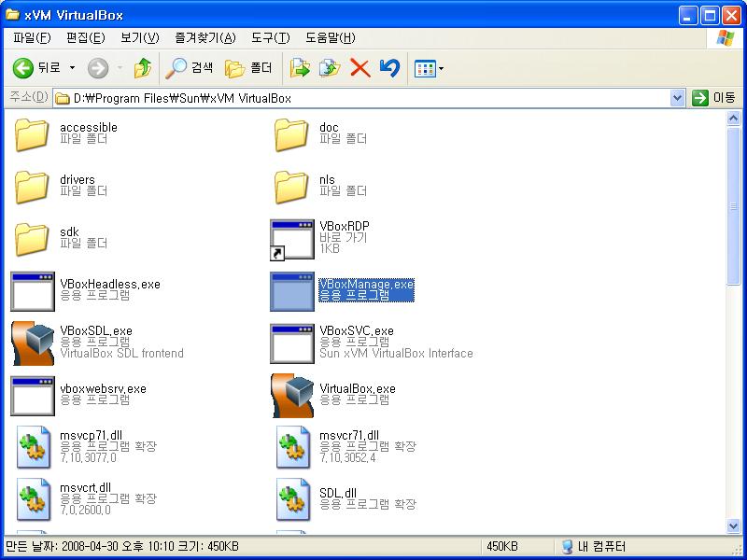
Task: Toggle the Folders (폴더) pane
Action: [x=249, y=68]
